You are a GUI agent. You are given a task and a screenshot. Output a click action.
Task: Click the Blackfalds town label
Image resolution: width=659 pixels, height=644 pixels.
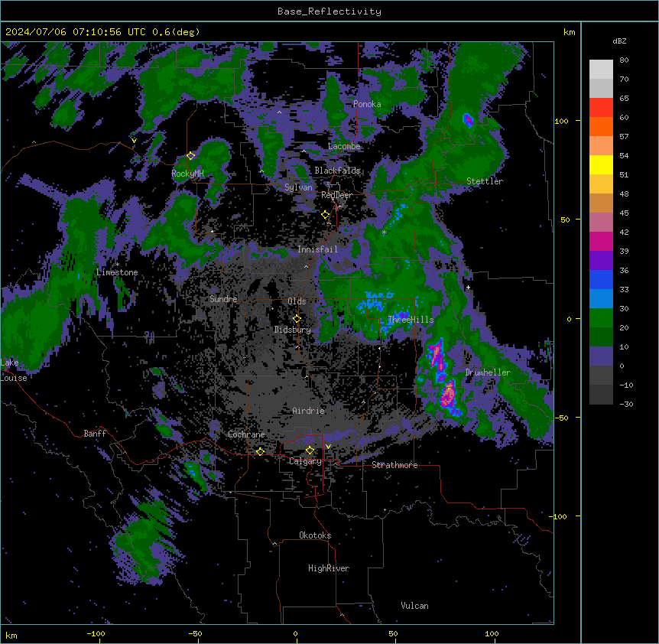coord(337,171)
